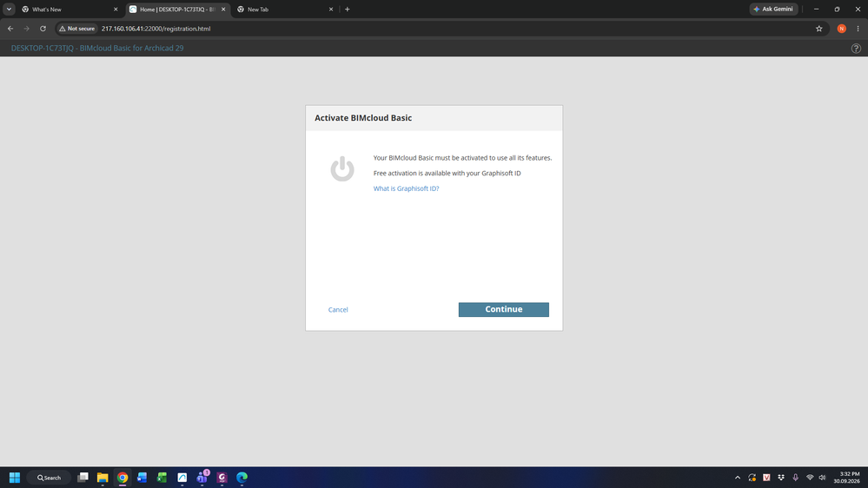The height and width of the screenshot is (488, 868).
Task: Open a new browser tab with plus
Action: [347, 10]
